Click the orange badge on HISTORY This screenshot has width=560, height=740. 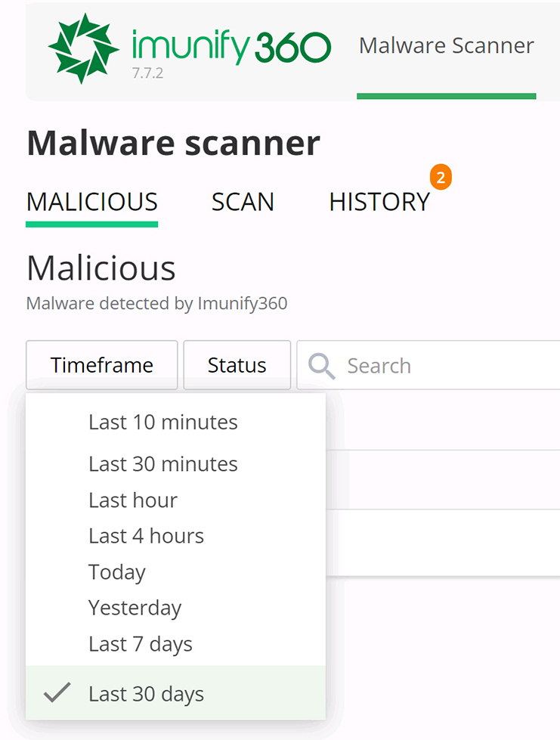pos(441,178)
